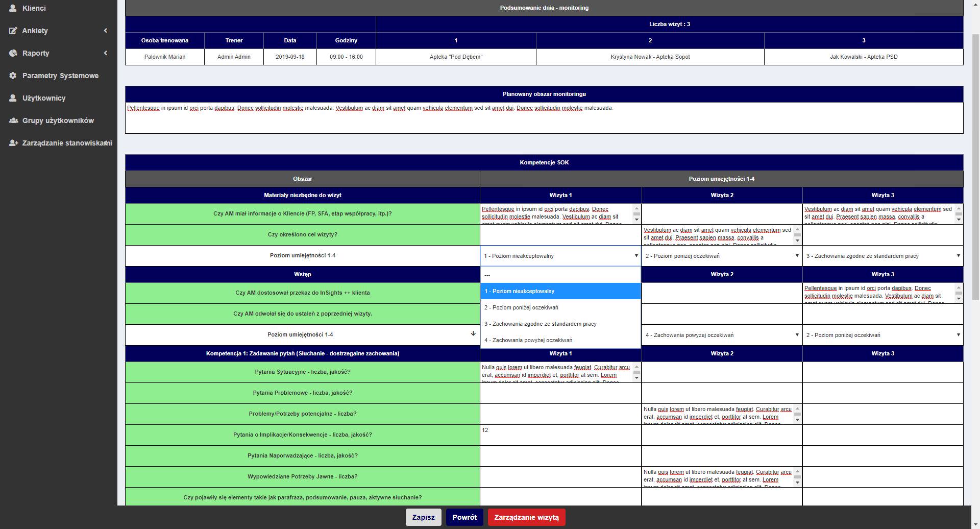Image resolution: width=980 pixels, height=529 pixels.
Task: Click the Zapisz button
Action: [423, 517]
